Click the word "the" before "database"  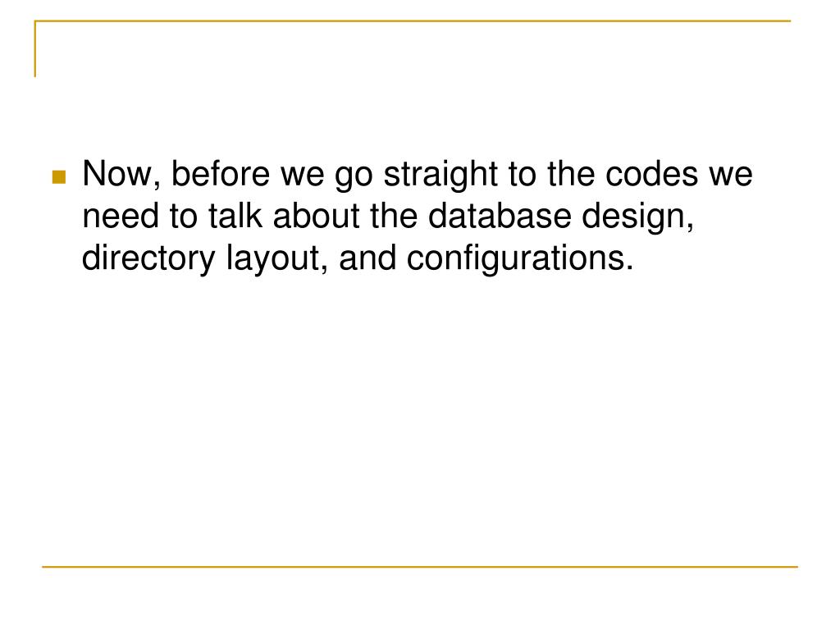(x=394, y=216)
